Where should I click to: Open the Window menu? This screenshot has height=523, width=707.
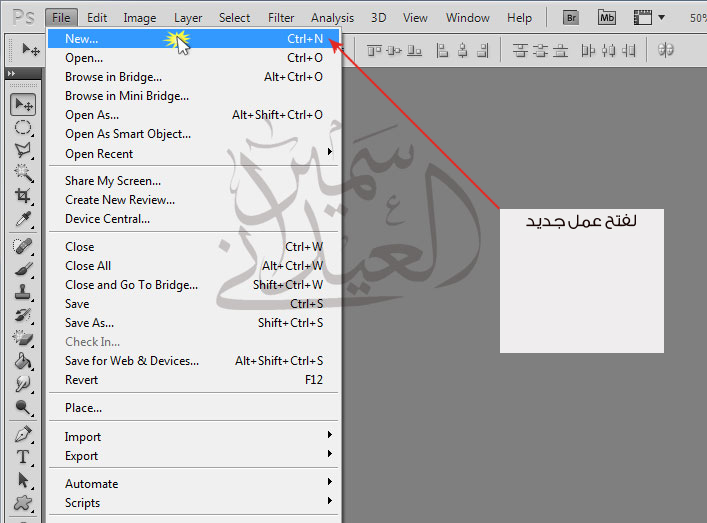(x=468, y=18)
